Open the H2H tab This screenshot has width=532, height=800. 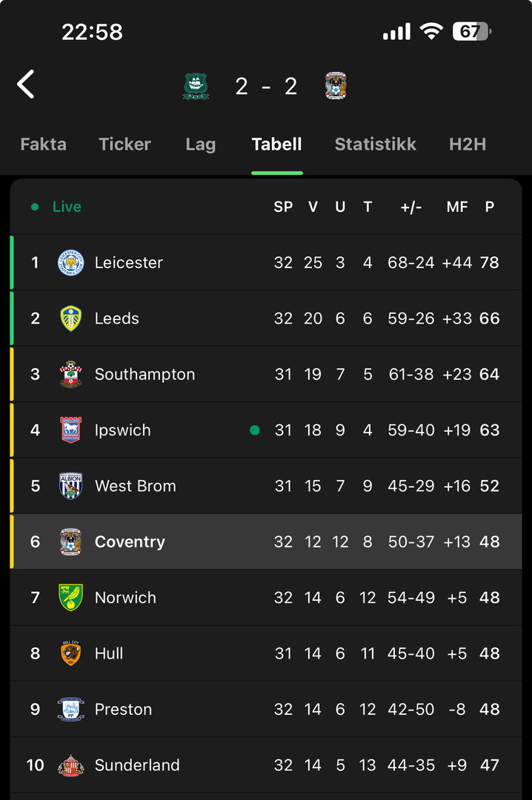(468, 144)
